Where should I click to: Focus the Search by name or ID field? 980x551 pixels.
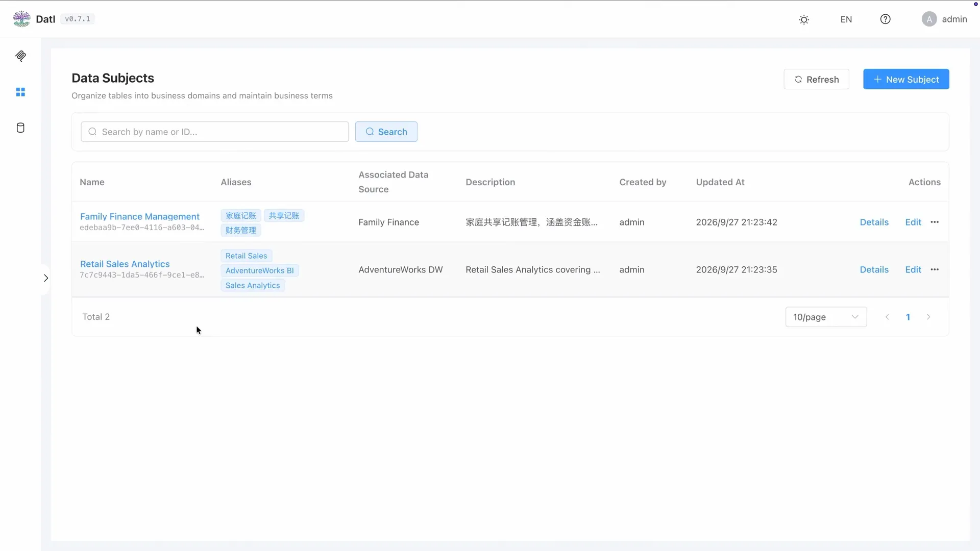tap(214, 132)
